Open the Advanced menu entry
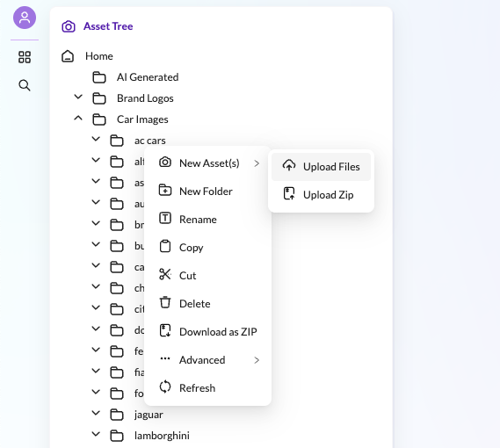500x448 pixels. [x=207, y=360]
